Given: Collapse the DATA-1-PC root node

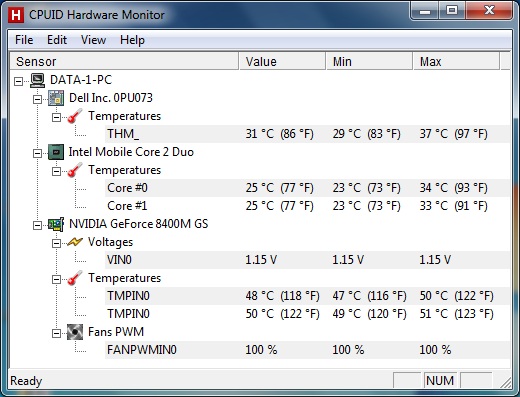Looking at the screenshot, I should coord(19,81).
